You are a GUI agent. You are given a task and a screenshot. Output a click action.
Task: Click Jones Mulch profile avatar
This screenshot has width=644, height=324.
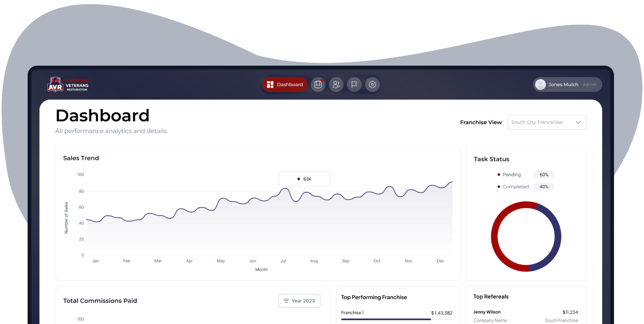pos(540,85)
